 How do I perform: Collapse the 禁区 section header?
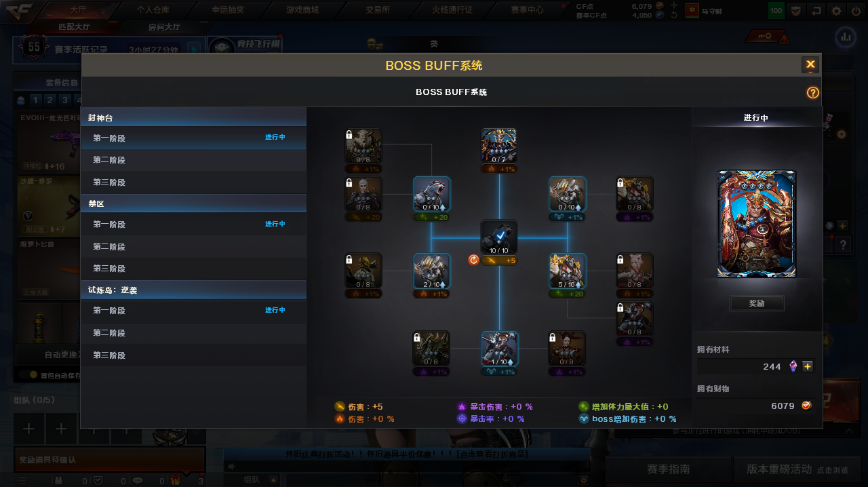193,203
